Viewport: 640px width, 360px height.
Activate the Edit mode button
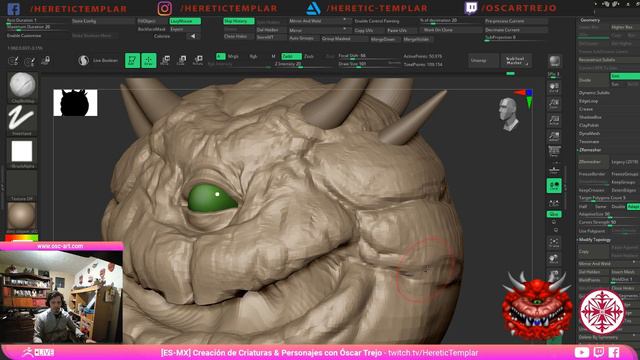[132, 60]
